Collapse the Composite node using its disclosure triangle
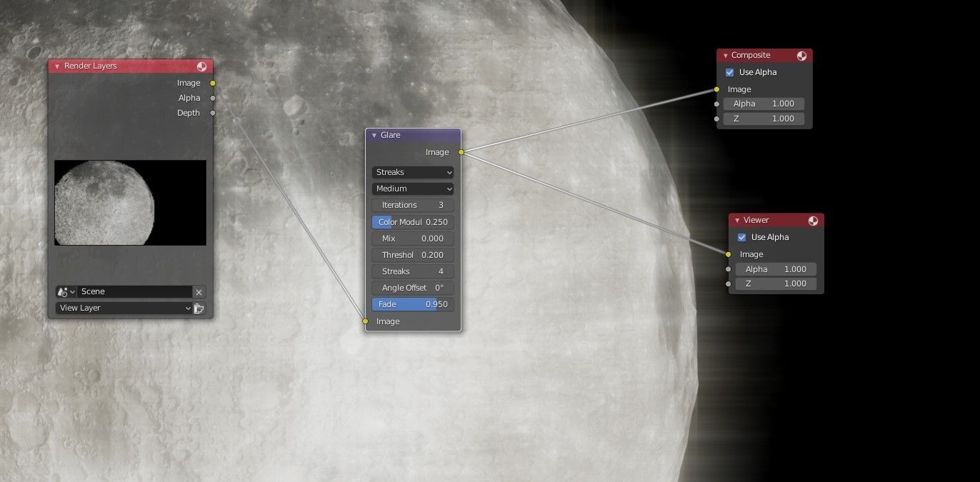Viewport: 980px width, 482px height. click(x=724, y=55)
